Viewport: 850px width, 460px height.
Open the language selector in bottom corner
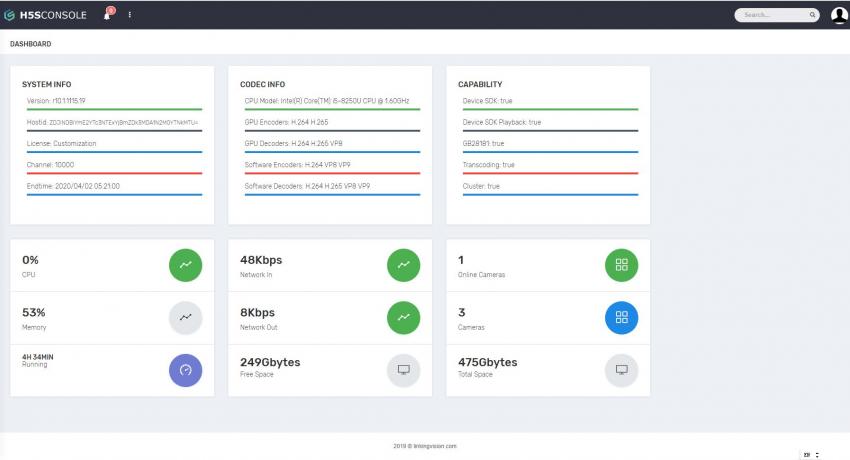810,455
